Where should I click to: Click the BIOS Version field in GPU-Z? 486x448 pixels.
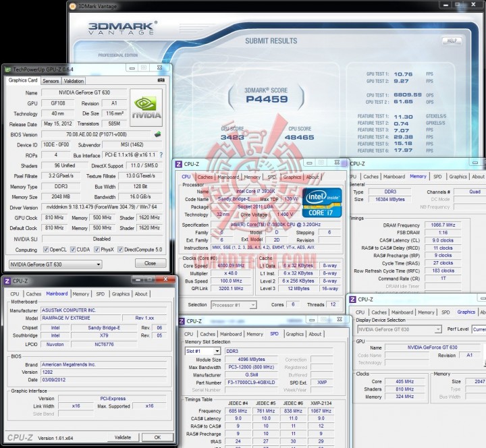[97, 134]
